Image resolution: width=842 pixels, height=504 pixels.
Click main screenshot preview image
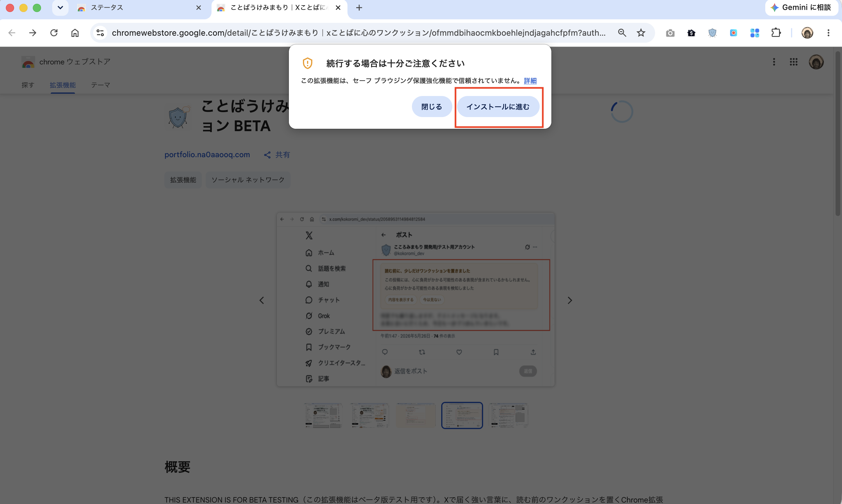(x=416, y=299)
